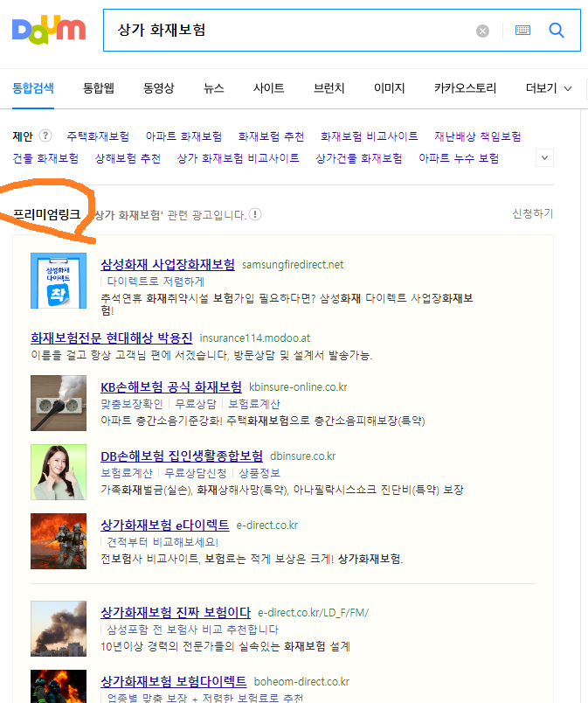The height and width of the screenshot is (703, 588).
Task: Click 맞춤보장확인 sublink
Action: pyautogui.click(x=132, y=404)
